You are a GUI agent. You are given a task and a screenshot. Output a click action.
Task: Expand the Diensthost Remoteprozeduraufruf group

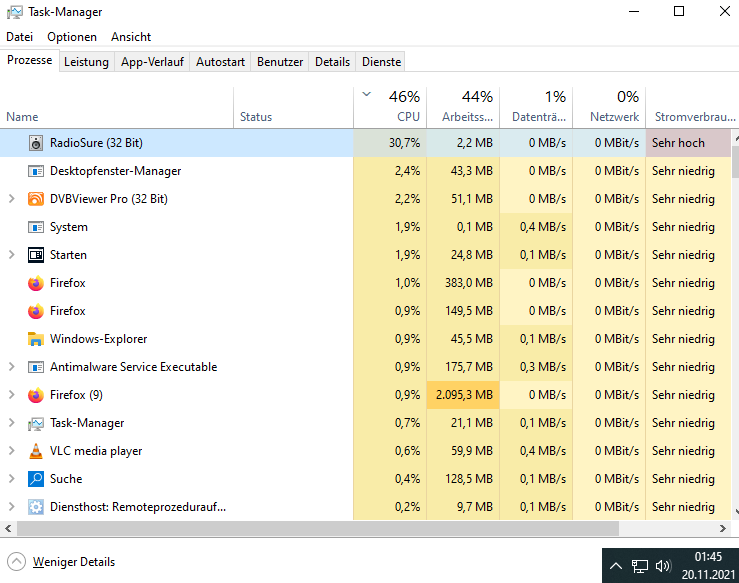(x=12, y=507)
